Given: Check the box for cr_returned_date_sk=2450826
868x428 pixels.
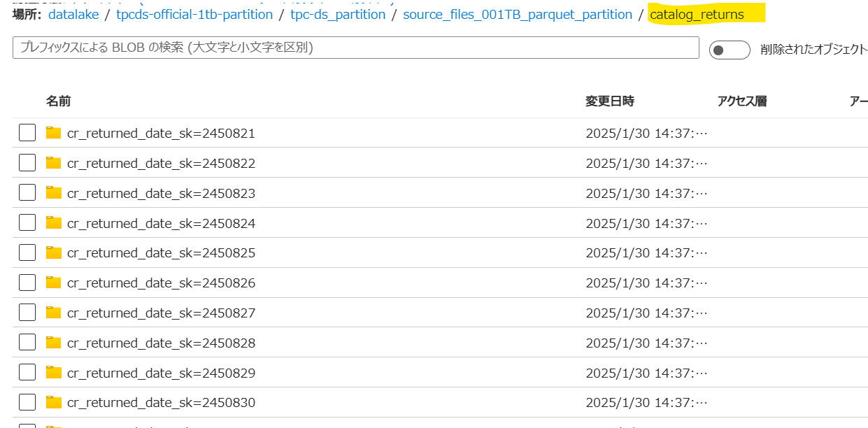Looking at the screenshot, I should [x=27, y=283].
